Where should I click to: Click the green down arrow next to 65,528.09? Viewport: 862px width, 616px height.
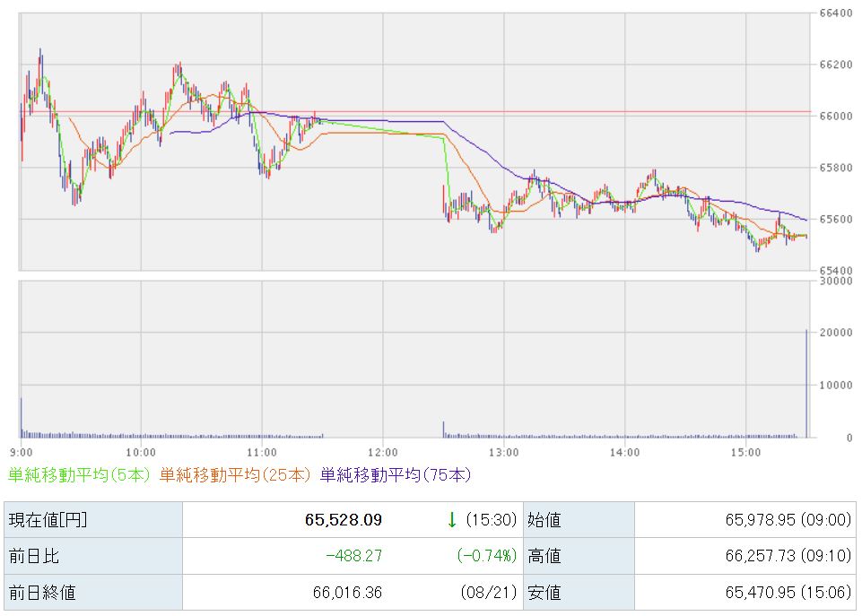(x=452, y=519)
